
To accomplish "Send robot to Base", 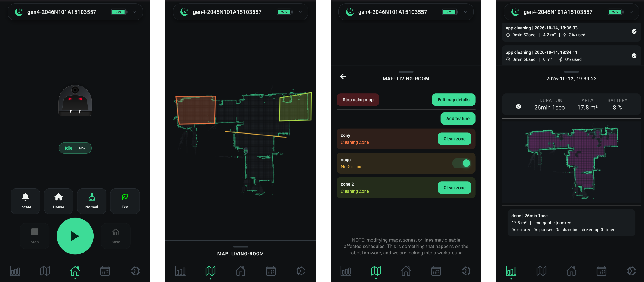I will pyautogui.click(x=116, y=236).
